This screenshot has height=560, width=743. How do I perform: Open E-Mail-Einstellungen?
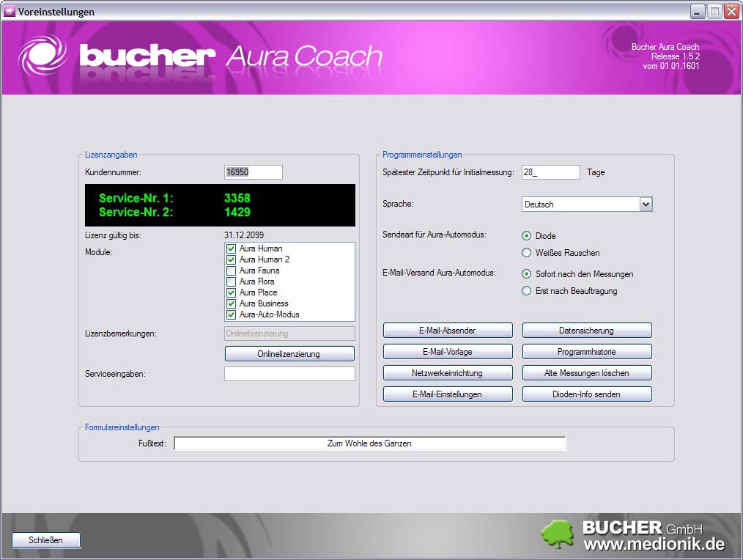pyautogui.click(x=448, y=394)
